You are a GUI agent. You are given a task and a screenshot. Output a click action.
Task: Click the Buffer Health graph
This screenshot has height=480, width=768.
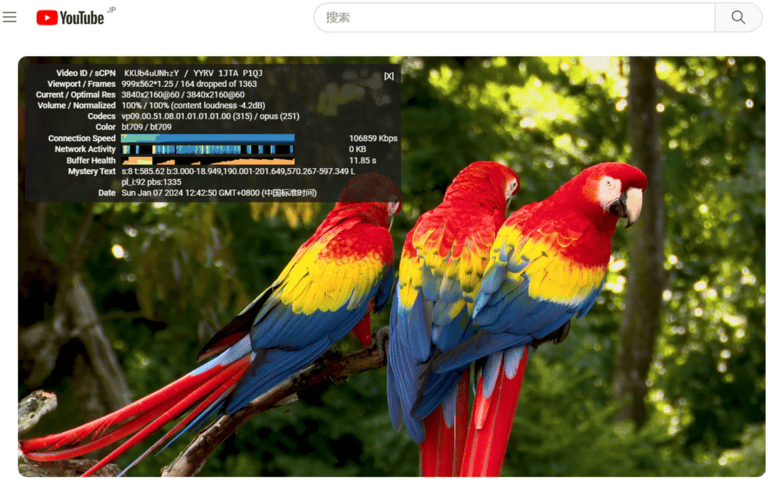208,160
